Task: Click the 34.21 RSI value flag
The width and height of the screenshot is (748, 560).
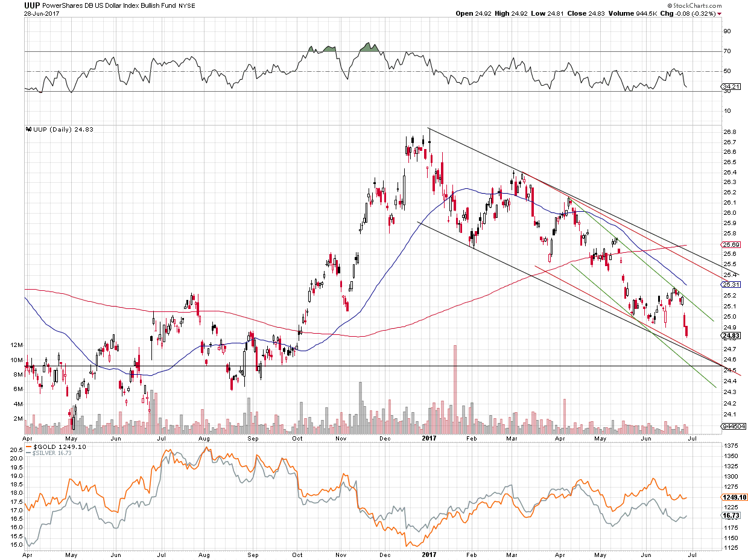Action: click(x=730, y=86)
